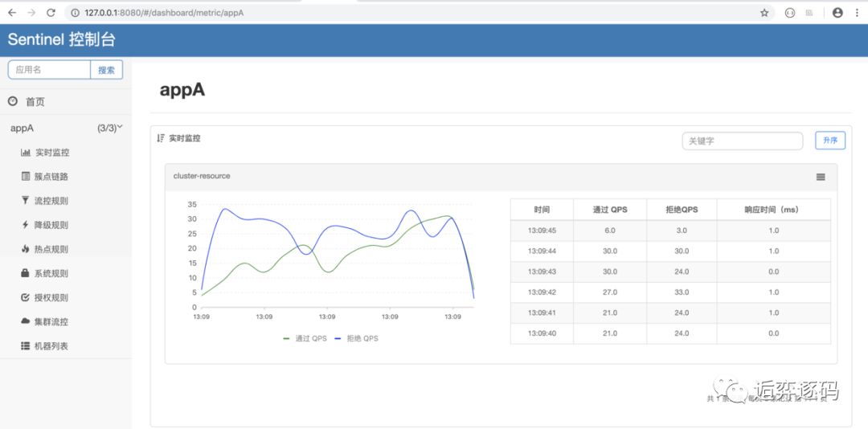Click the 搜索 button
Image resolution: width=868 pixels, height=429 pixels.
(107, 70)
